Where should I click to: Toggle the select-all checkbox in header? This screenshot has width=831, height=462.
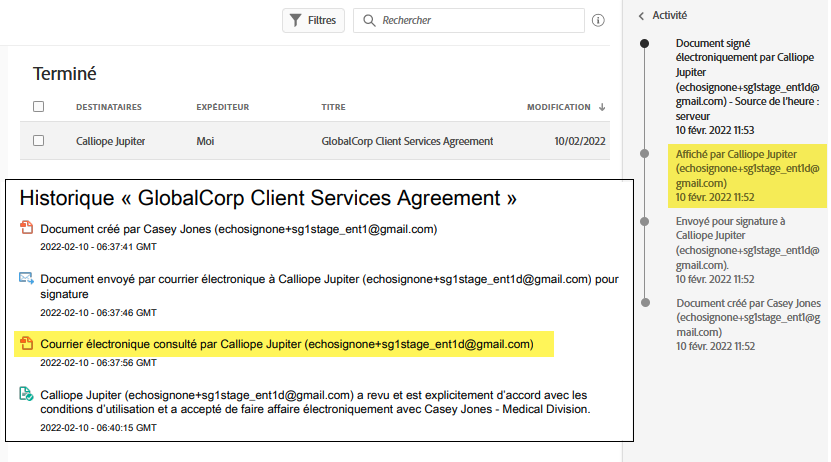39,106
